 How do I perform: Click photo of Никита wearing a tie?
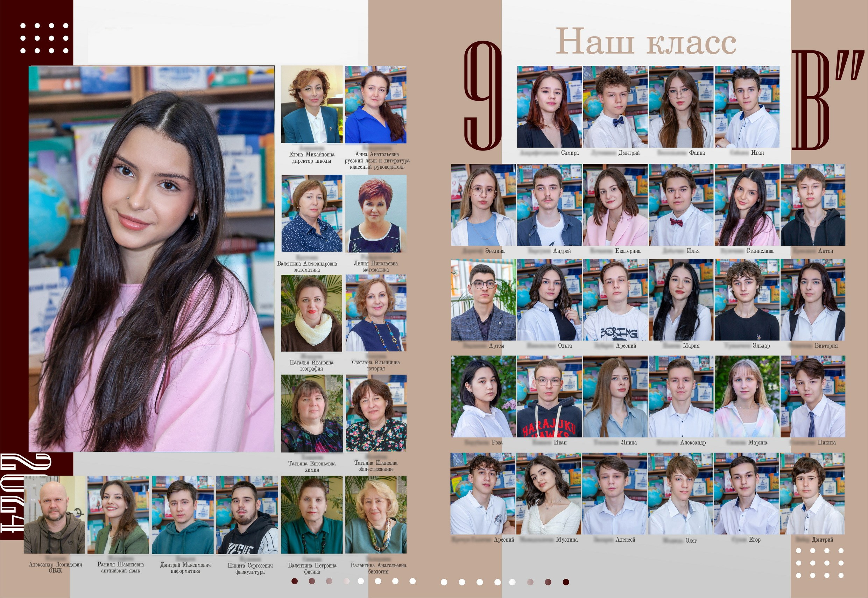pyautogui.click(x=813, y=396)
